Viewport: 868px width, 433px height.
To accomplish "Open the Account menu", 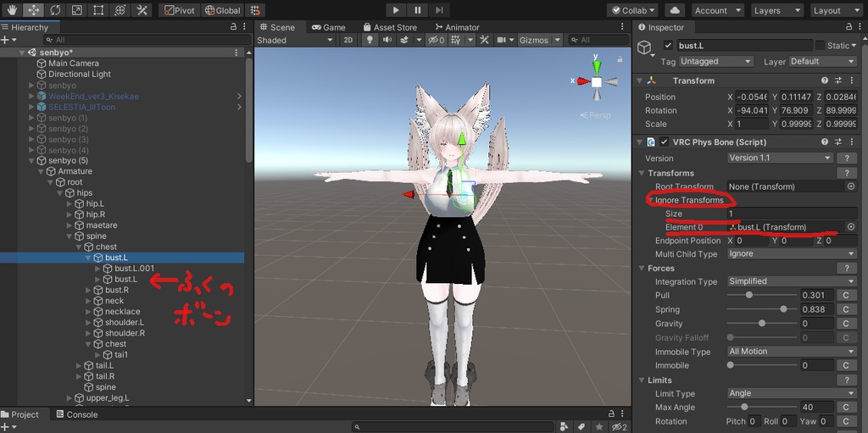I will 717,10.
